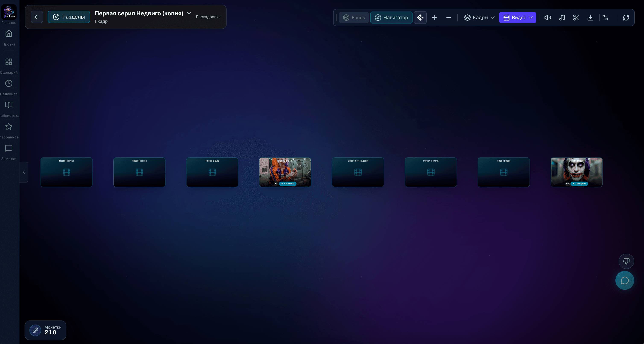Refresh the board with the circular arrows icon
644x344 pixels.
coord(626,18)
